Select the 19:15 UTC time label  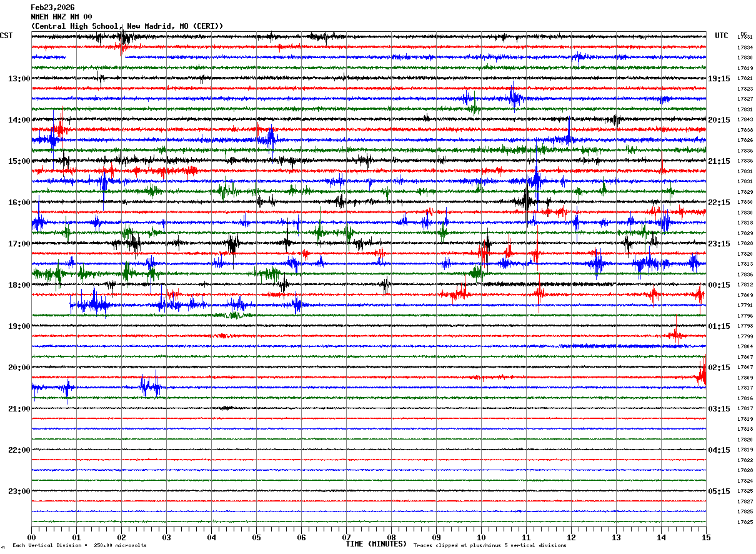point(719,79)
